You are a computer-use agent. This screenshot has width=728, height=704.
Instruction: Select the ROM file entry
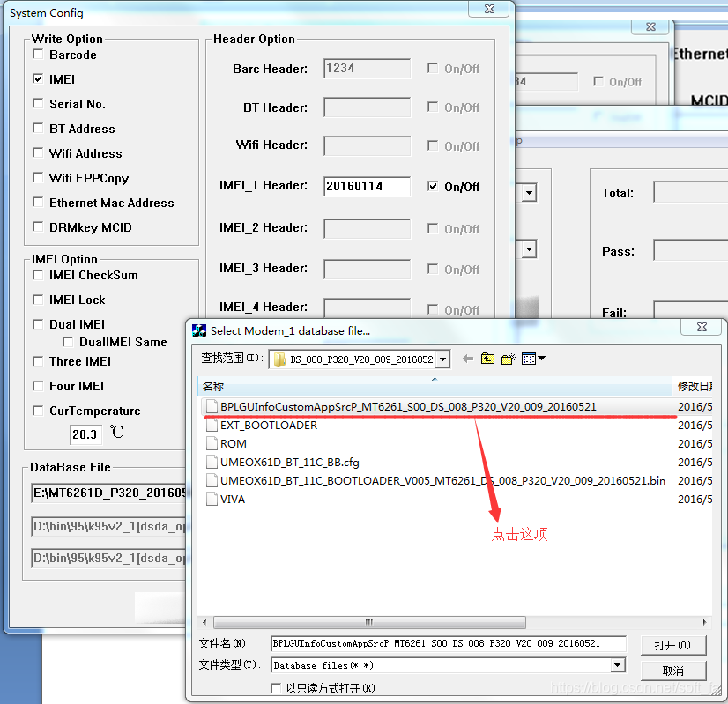[234, 444]
